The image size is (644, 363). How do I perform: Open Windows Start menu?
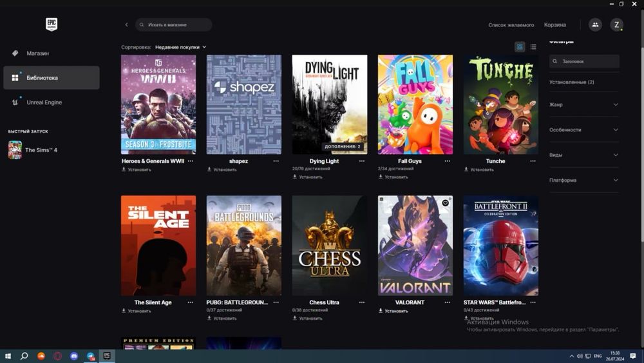(x=8, y=356)
